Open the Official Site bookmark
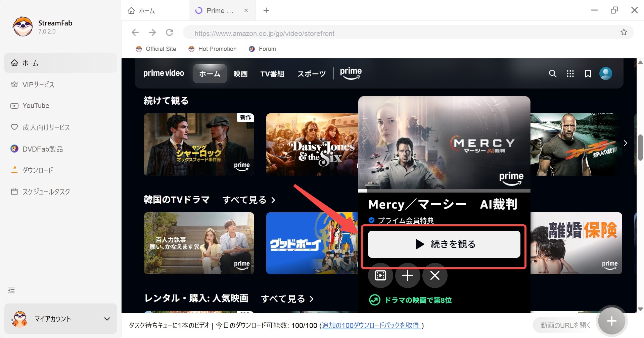Viewport: 644px width, 338px height. tap(156, 49)
